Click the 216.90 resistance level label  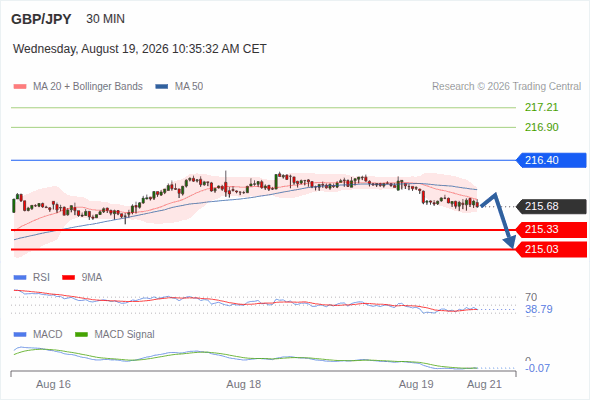(541, 127)
